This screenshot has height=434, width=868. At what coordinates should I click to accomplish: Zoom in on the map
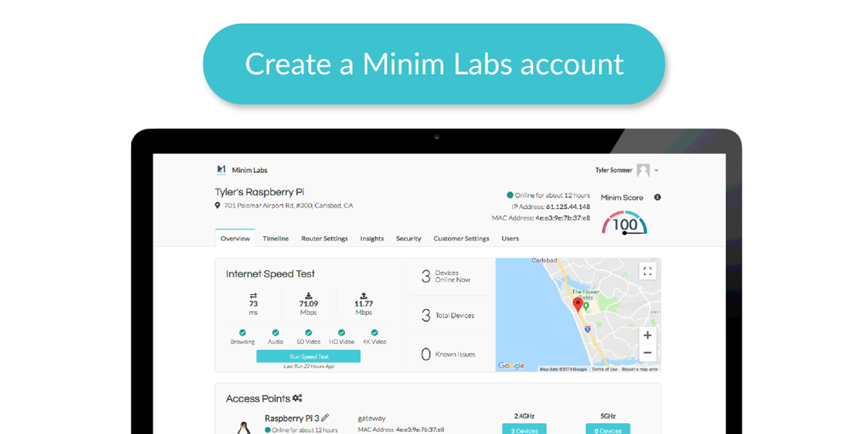647,336
